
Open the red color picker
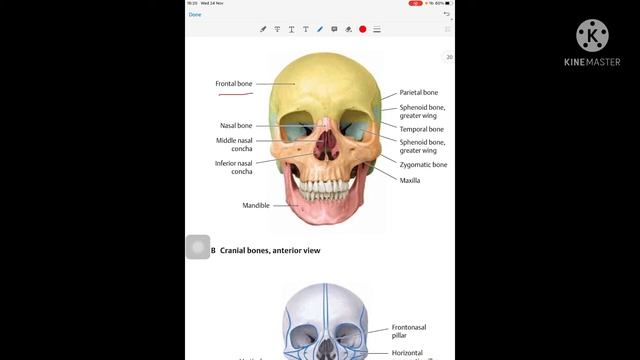(x=362, y=29)
